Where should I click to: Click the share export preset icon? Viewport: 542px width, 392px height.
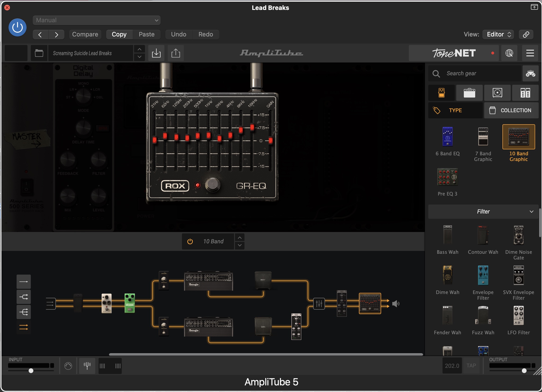[x=176, y=53]
